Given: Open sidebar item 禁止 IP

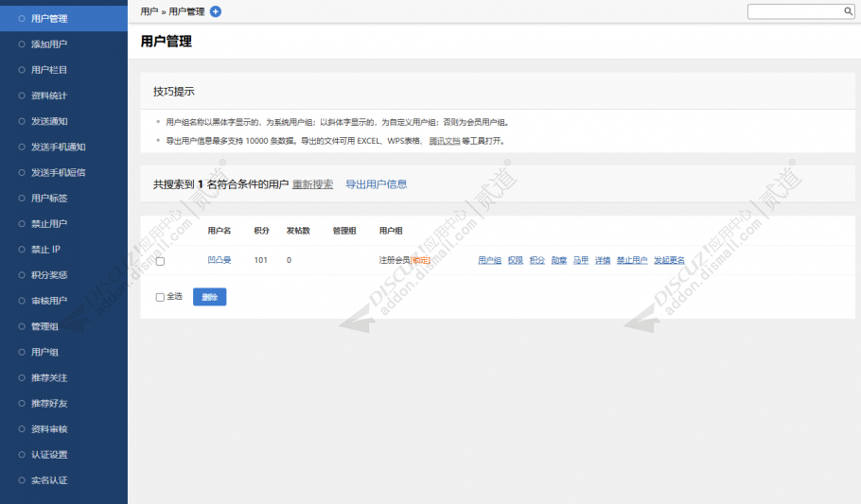Looking at the screenshot, I should coord(63,250).
